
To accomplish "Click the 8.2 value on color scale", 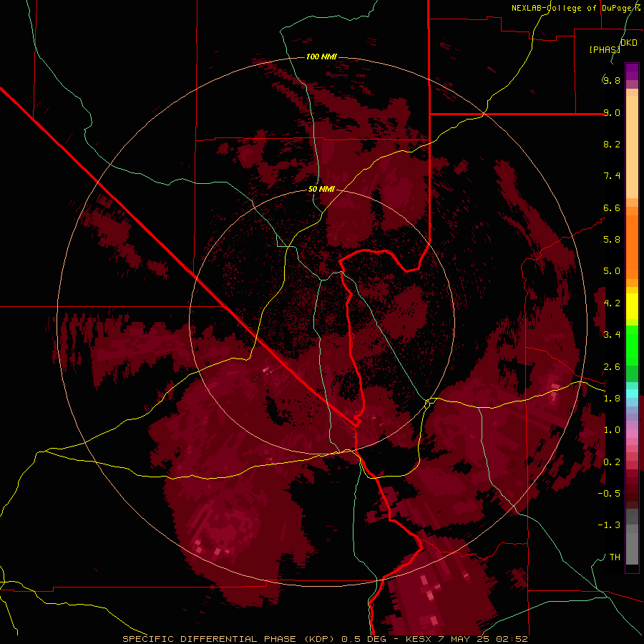I will click(612, 144).
